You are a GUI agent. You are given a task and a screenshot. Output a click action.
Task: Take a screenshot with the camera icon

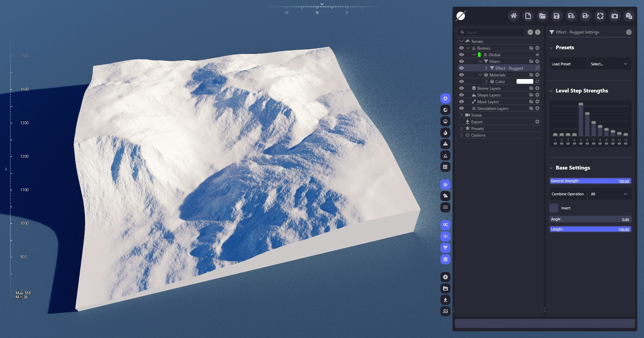click(614, 16)
